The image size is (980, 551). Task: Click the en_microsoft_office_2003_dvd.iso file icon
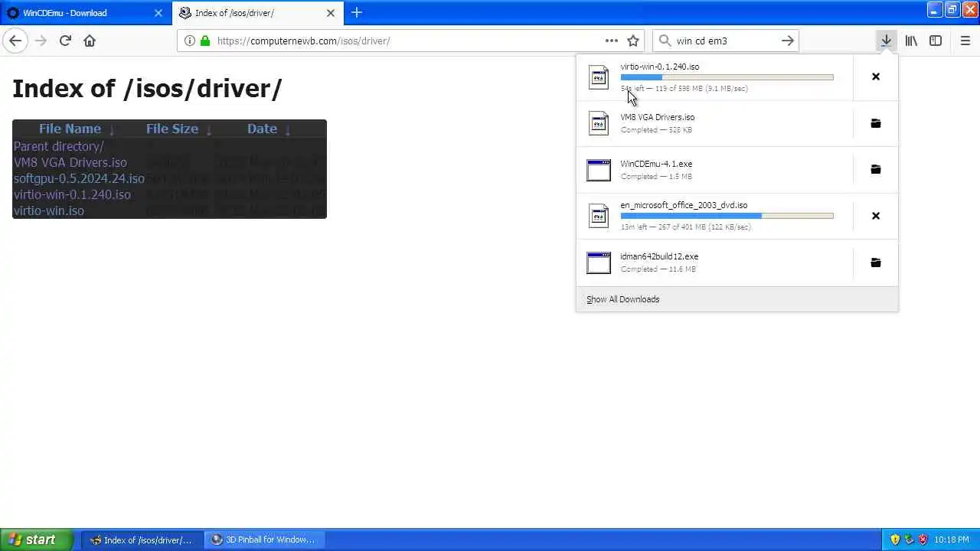pos(599,216)
